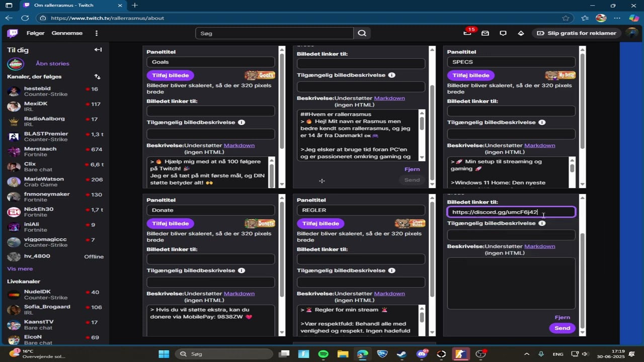Click Fjern in Hvem er rallerrasmus panel
Image resolution: width=644 pixels, height=362 pixels.
click(412, 169)
